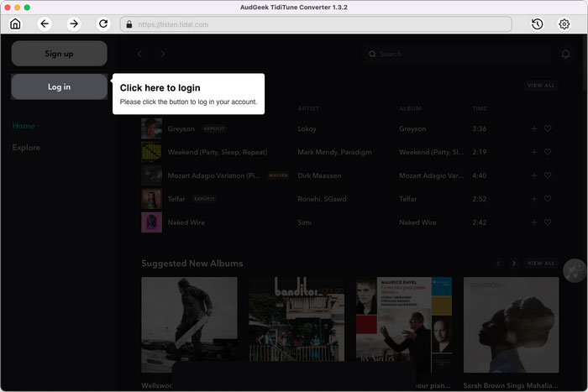Click the Suggested New Albums heading
Viewport: 588px width, 392px height.
(192, 264)
